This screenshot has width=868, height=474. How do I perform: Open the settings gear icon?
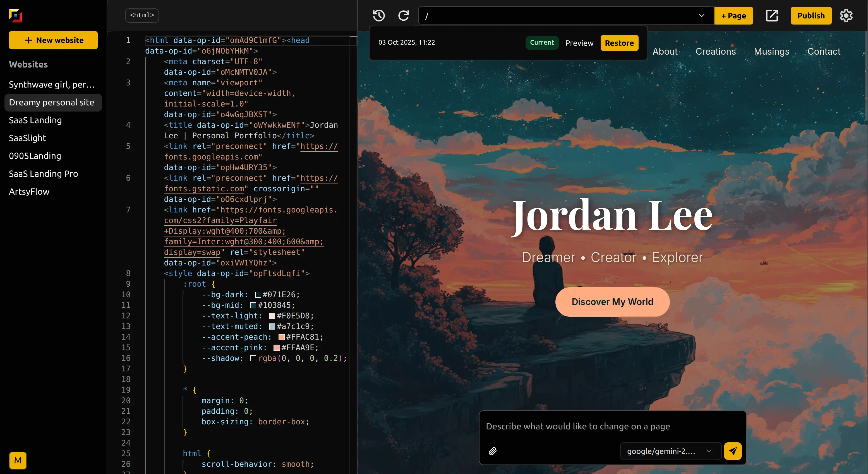(x=846, y=16)
